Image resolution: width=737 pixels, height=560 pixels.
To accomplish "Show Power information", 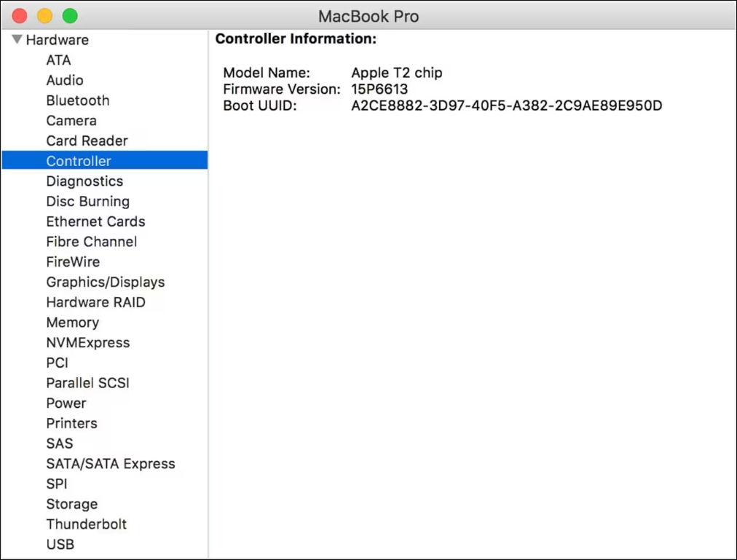I will click(66, 403).
